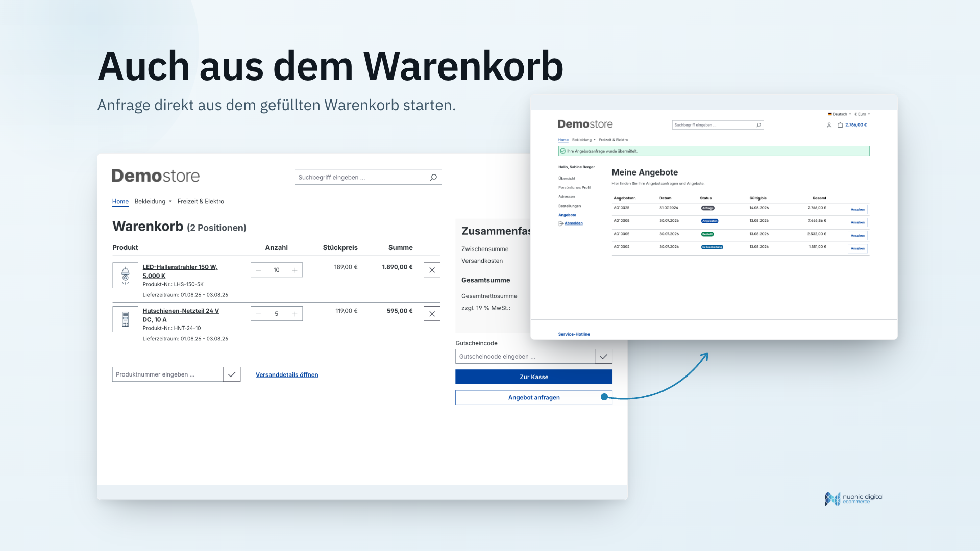Open Freizeit & Elektro on the cart page
The image size is (980, 551).
tap(201, 202)
